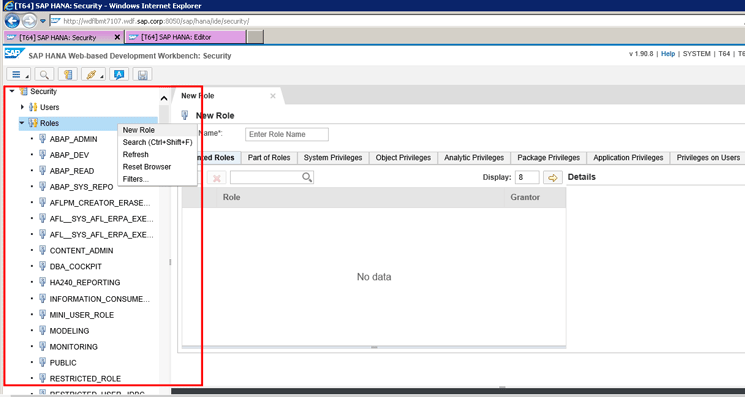This screenshot has width=745, height=397.
Task: Click the SAP logo
Action: [x=14, y=54]
